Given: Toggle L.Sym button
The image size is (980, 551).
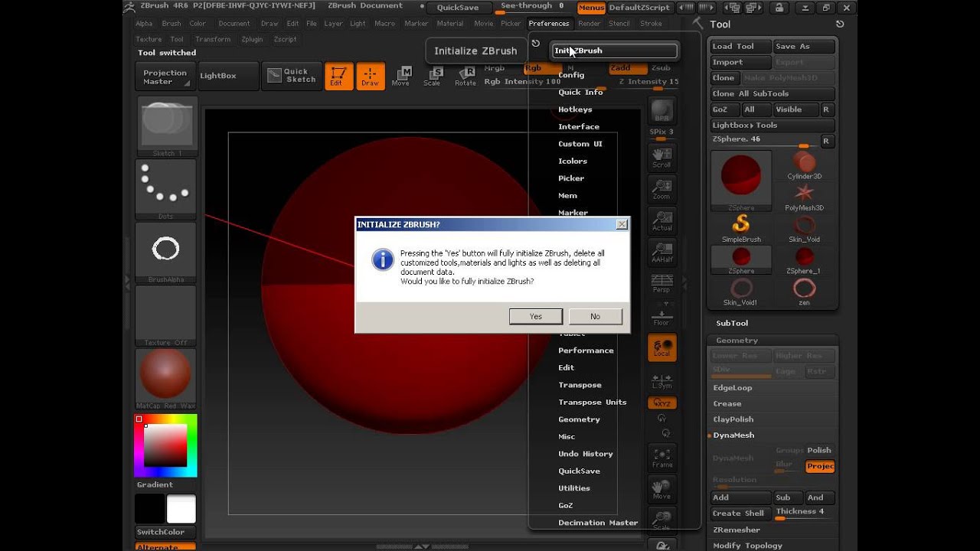Looking at the screenshot, I should 661,380.
